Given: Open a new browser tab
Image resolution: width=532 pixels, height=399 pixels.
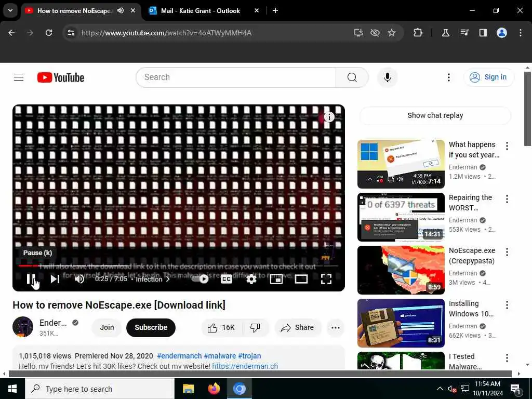Looking at the screenshot, I should pyautogui.click(x=275, y=10).
